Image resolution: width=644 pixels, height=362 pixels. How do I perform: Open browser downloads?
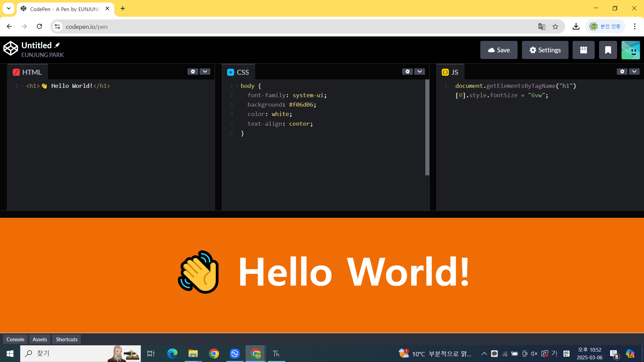tap(576, 26)
